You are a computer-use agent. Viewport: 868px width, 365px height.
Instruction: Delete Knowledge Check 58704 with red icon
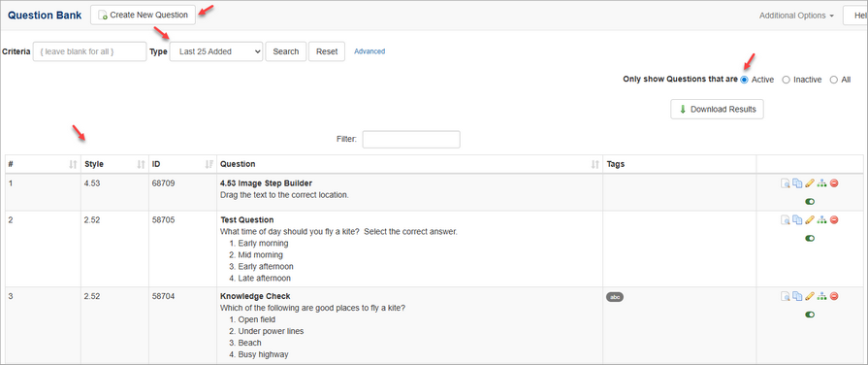(x=834, y=296)
